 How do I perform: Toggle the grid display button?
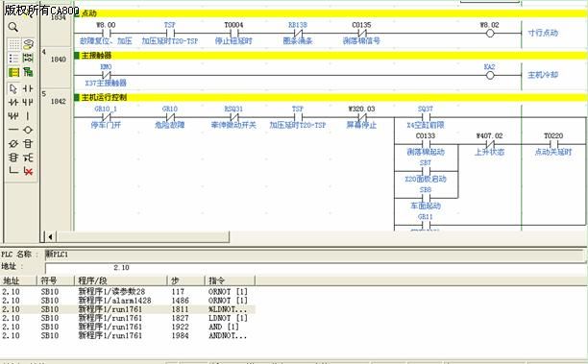(13, 44)
